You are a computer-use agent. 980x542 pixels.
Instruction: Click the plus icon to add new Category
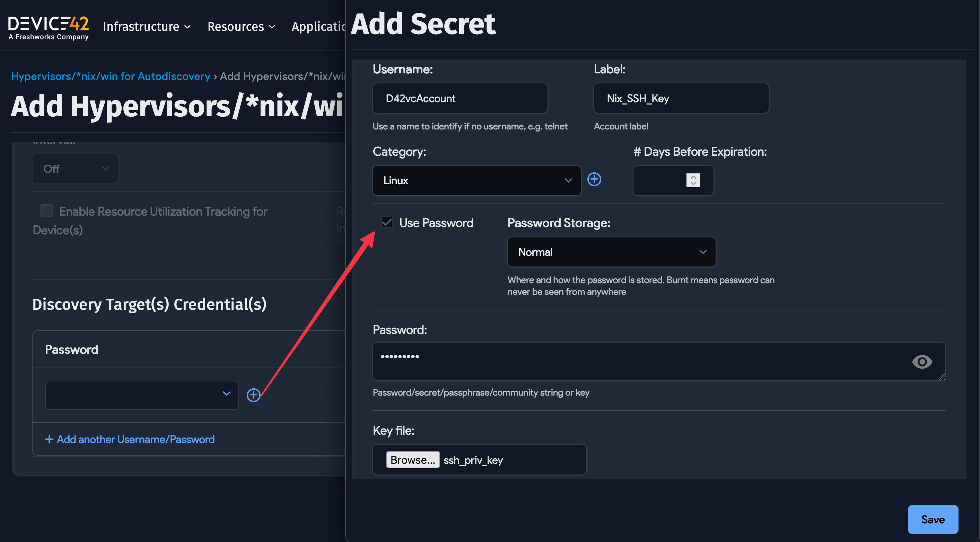594,179
